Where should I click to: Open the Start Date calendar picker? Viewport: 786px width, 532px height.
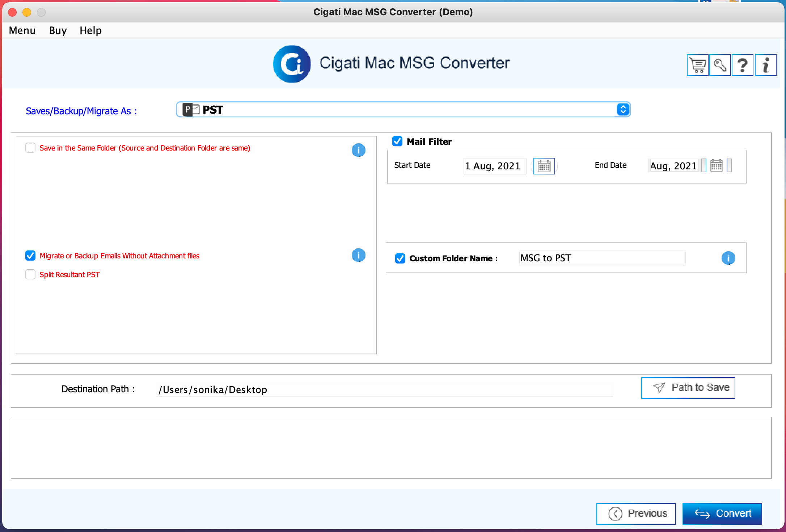pos(544,166)
